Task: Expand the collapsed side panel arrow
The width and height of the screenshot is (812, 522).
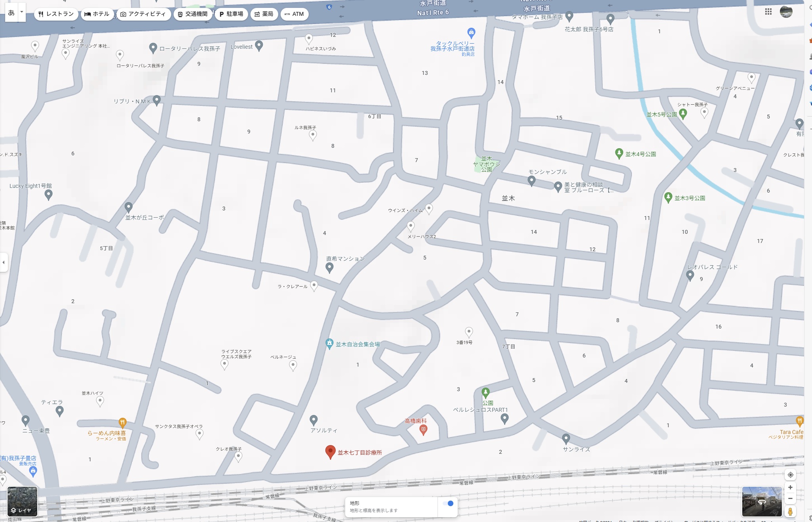Action: pyautogui.click(x=4, y=262)
